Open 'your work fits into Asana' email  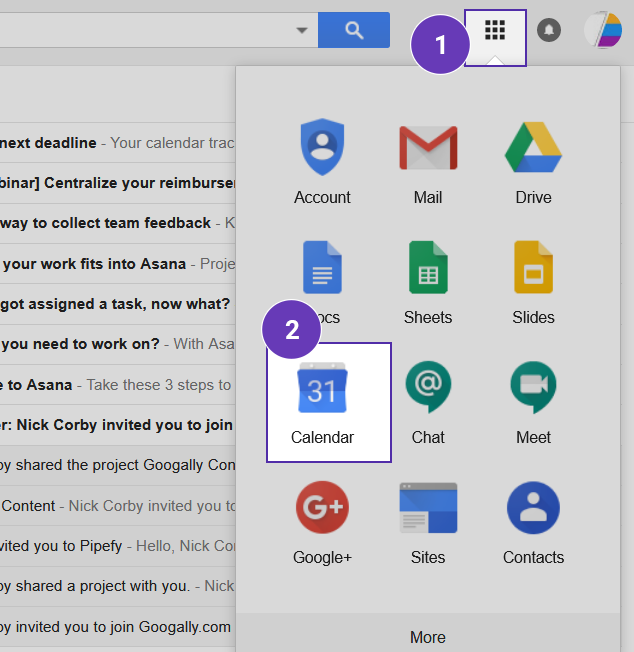pos(118,264)
